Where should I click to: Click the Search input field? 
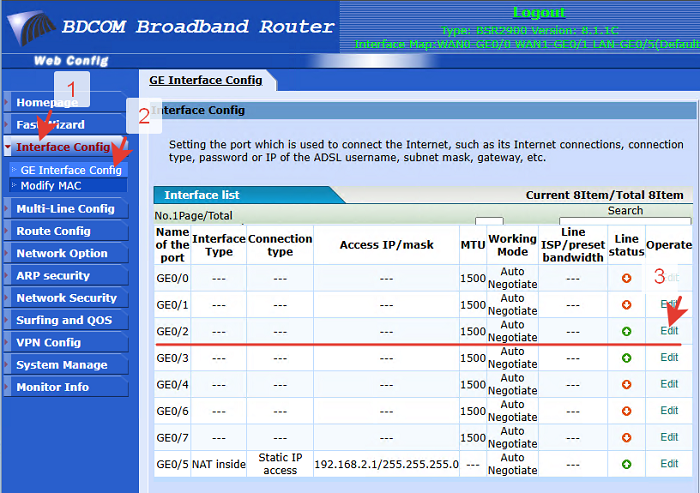[625, 221]
